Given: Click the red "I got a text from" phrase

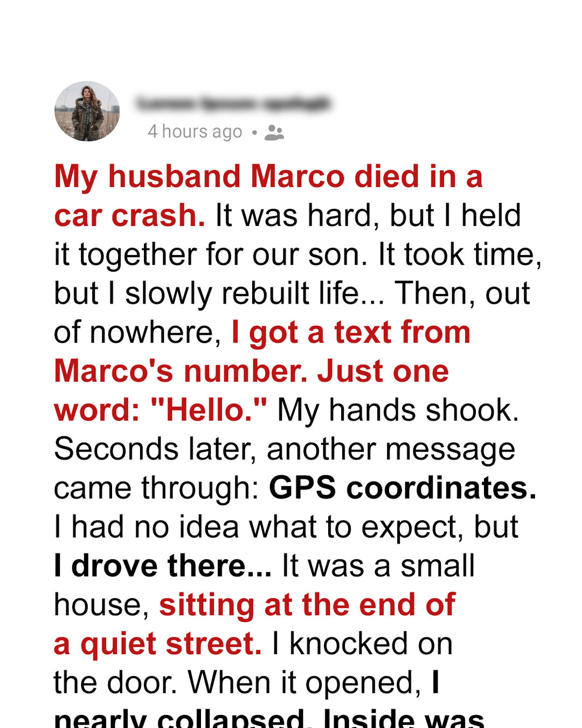Looking at the screenshot, I should click(351, 332).
